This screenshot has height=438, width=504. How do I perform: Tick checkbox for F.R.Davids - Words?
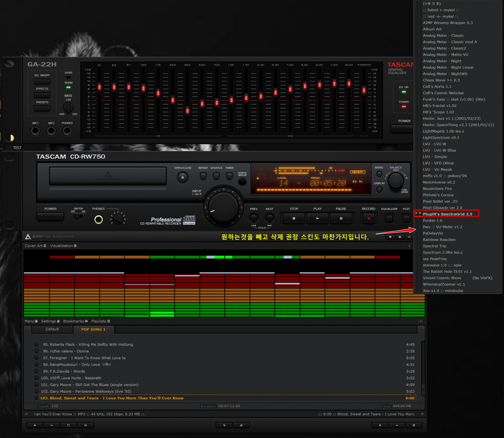pyautogui.click(x=36, y=371)
